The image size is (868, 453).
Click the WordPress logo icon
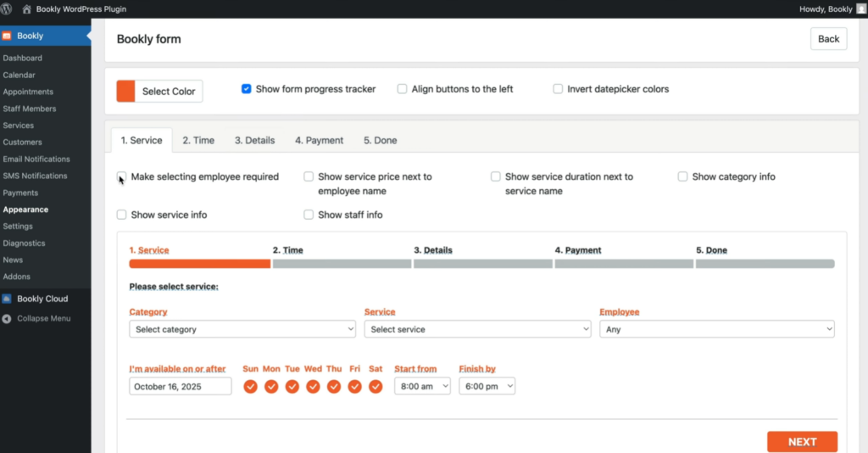(6, 8)
